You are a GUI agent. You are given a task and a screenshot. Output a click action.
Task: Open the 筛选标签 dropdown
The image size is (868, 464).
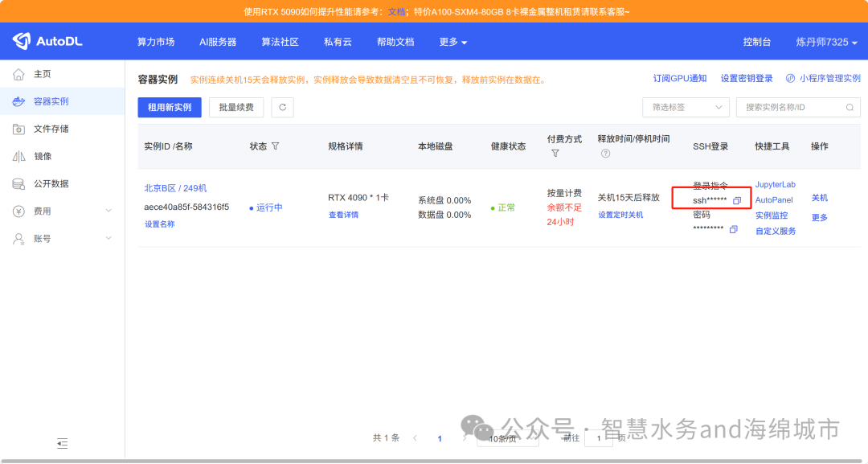pos(685,107)
